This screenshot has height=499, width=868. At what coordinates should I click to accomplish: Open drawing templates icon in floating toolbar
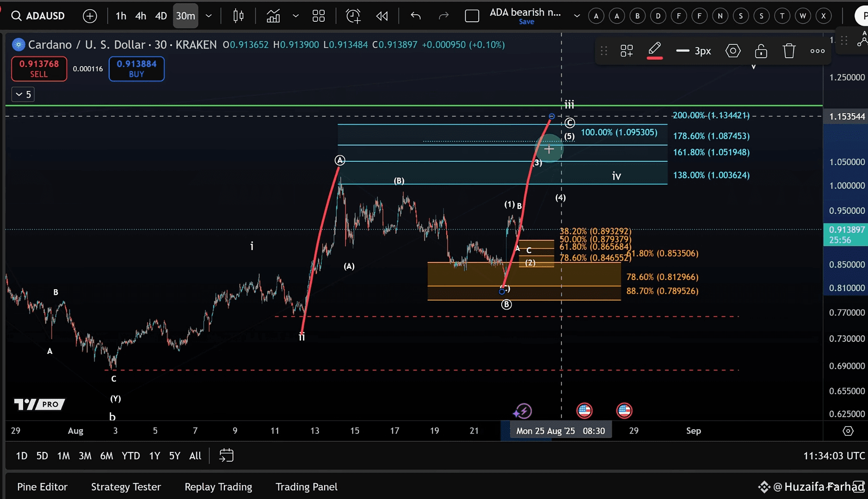(x=627, y=51)
